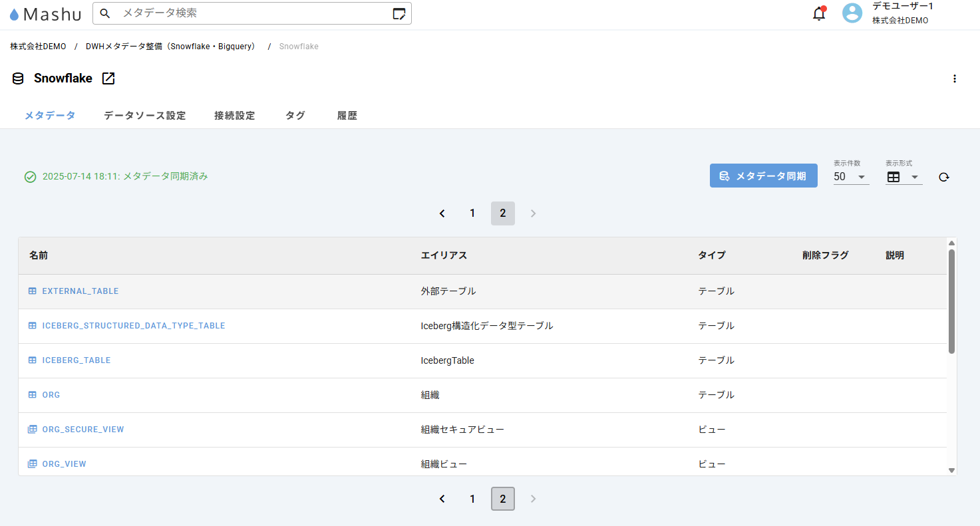This screenshot has height=526, width=980.
Task: Click the 削除フラグ column header
Action: 825,255
